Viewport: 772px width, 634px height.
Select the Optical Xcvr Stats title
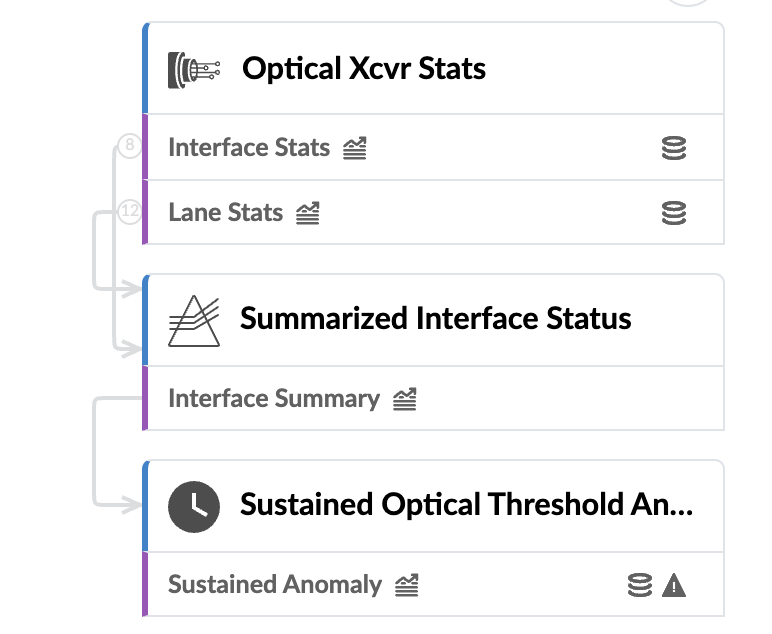364,69
